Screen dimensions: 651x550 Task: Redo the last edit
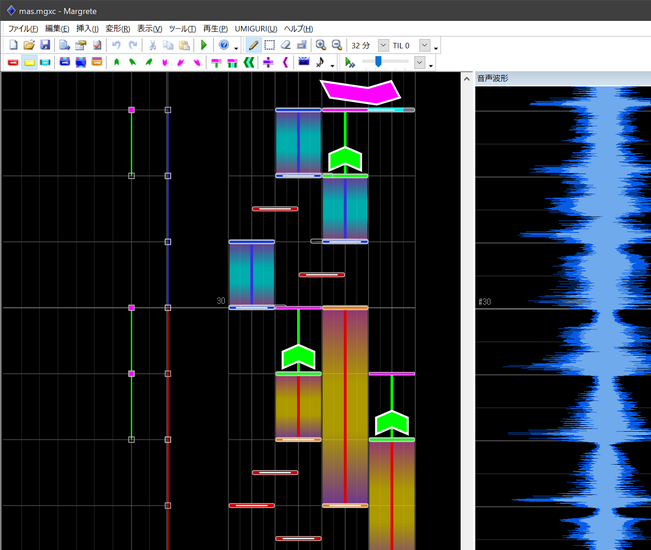(133, 45)
